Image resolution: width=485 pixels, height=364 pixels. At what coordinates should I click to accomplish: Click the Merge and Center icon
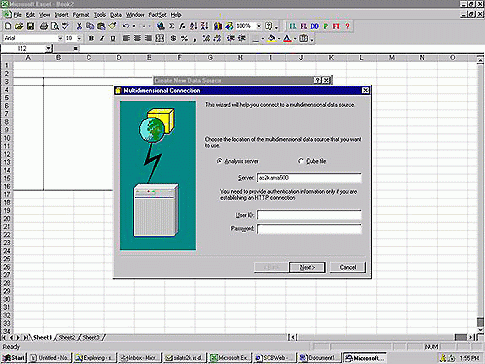click(160, 38)
